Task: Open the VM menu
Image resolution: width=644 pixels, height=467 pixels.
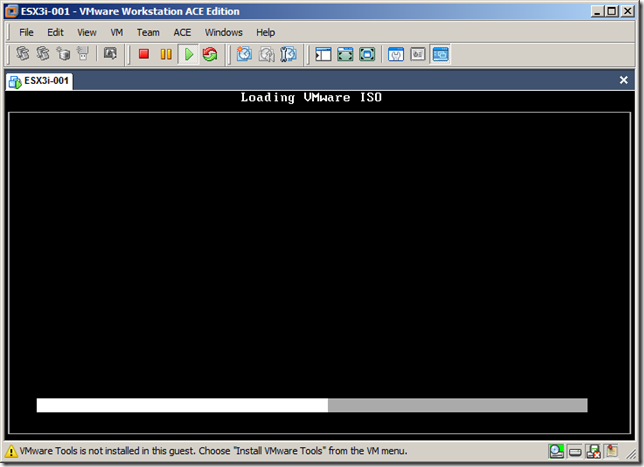Action: pyautogui.click(x=117, y=32)
